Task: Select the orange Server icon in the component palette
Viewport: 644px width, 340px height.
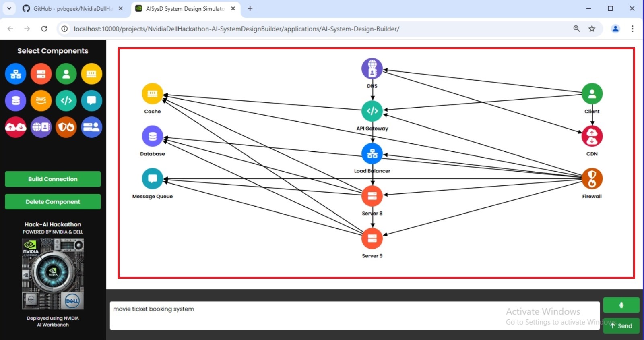Action: click(x=41, y=74)
